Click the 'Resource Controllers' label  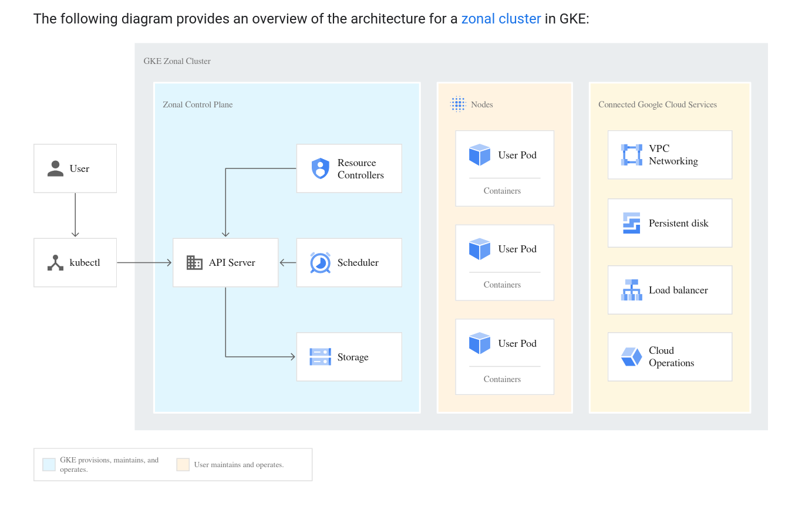tap(360, 169)
